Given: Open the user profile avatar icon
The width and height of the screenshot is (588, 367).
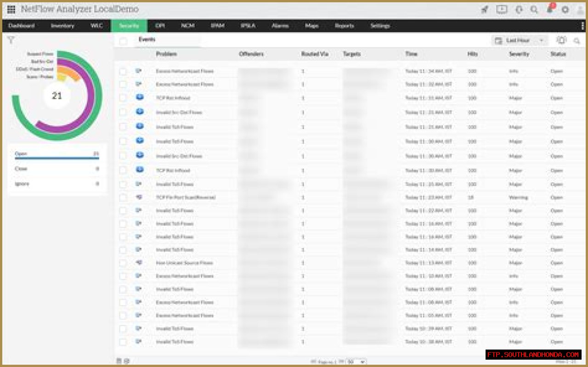Looking at the screenshot, I should click(x=580, y=10).
